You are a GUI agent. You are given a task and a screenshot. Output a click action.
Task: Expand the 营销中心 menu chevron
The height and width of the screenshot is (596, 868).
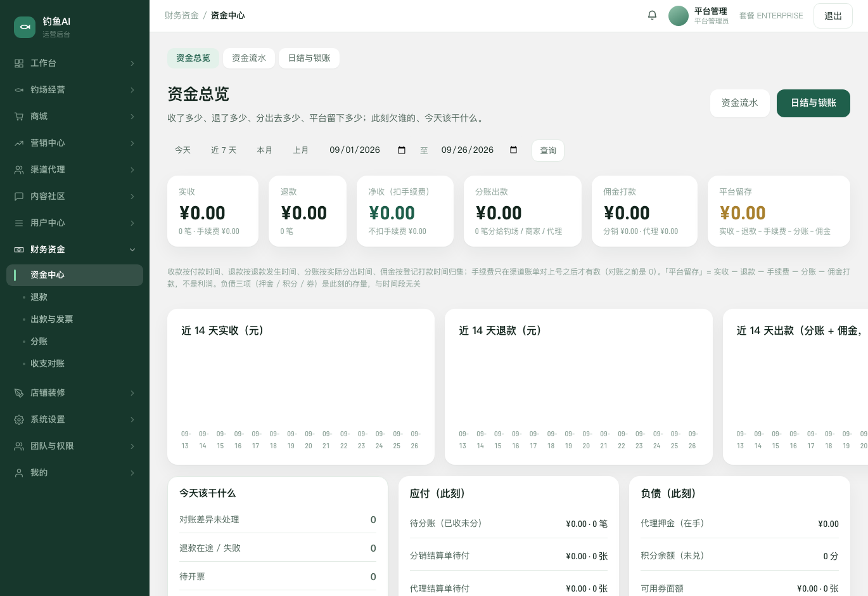(x=132, y=143)
